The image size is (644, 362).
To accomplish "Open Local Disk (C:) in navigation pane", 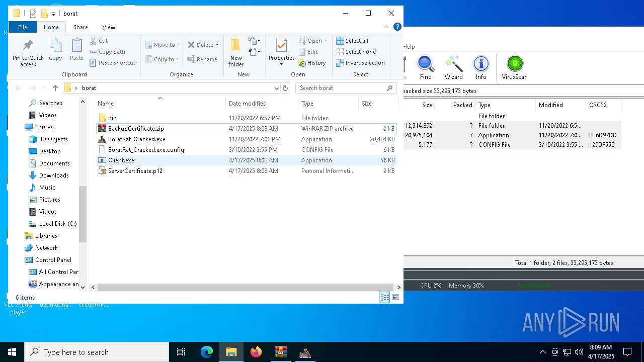I will (x=58, y=224).
